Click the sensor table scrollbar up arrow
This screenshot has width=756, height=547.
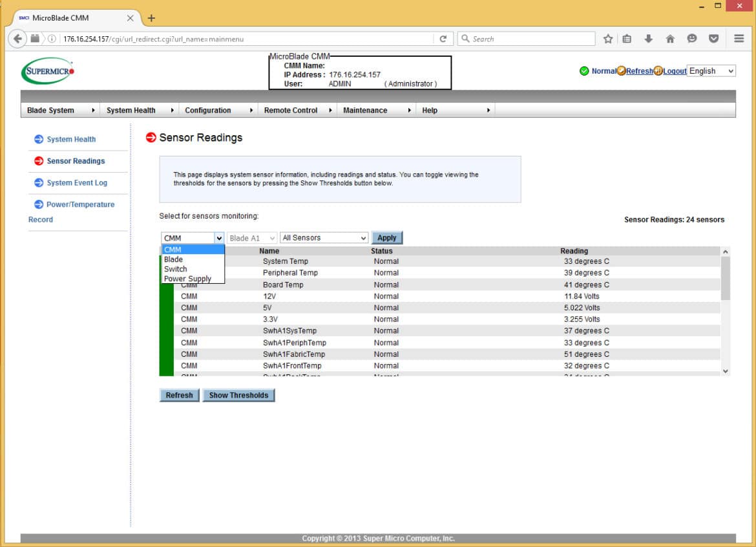point(726,252)
